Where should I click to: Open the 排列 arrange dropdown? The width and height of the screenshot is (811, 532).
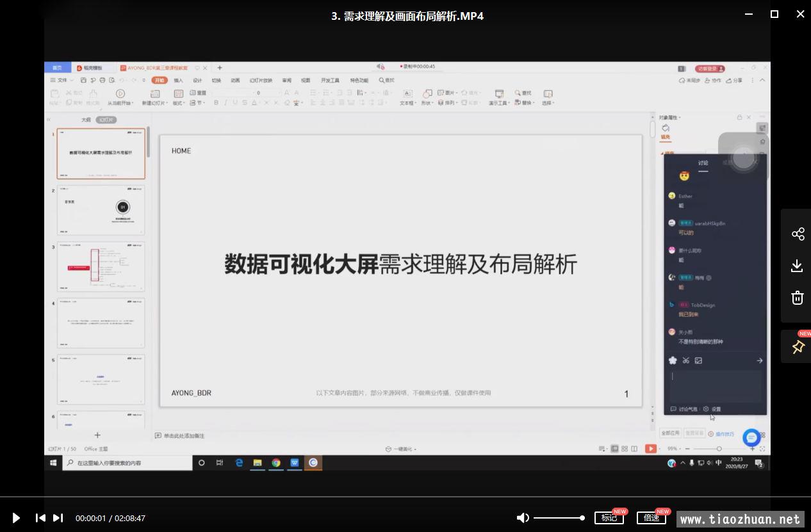click(x=448, y=102)
